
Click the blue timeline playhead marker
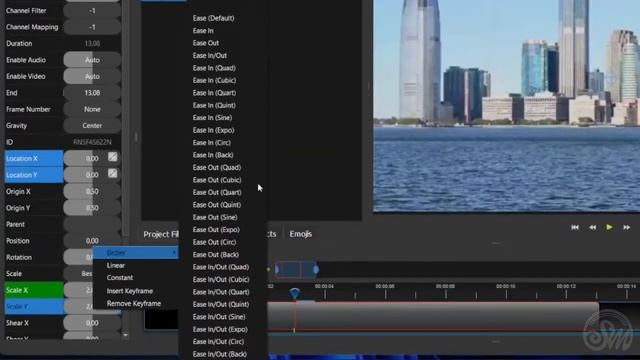click(295, 293)
